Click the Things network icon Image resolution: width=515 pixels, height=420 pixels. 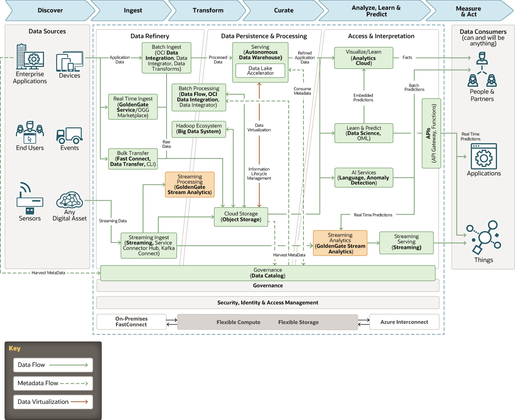[x=484, y=237]
